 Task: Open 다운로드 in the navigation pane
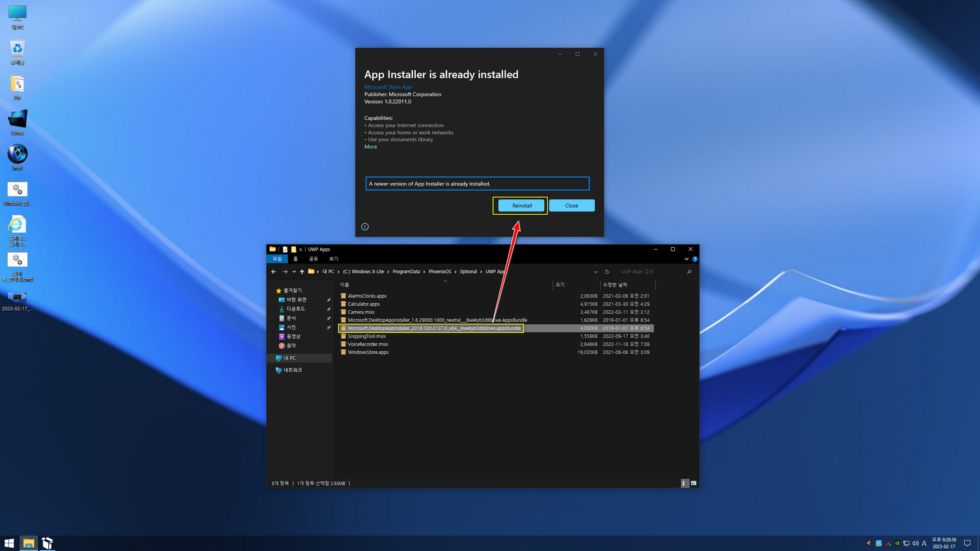(296, 309)
